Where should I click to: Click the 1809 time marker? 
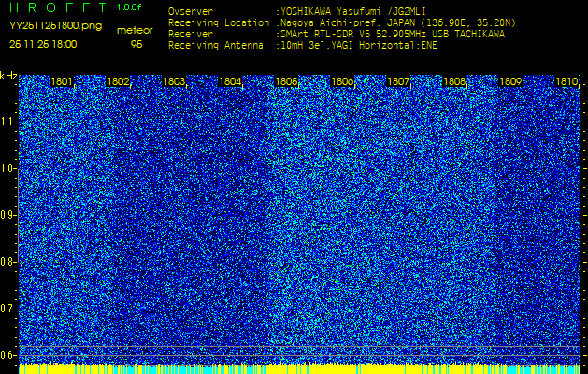coord(510,81)
